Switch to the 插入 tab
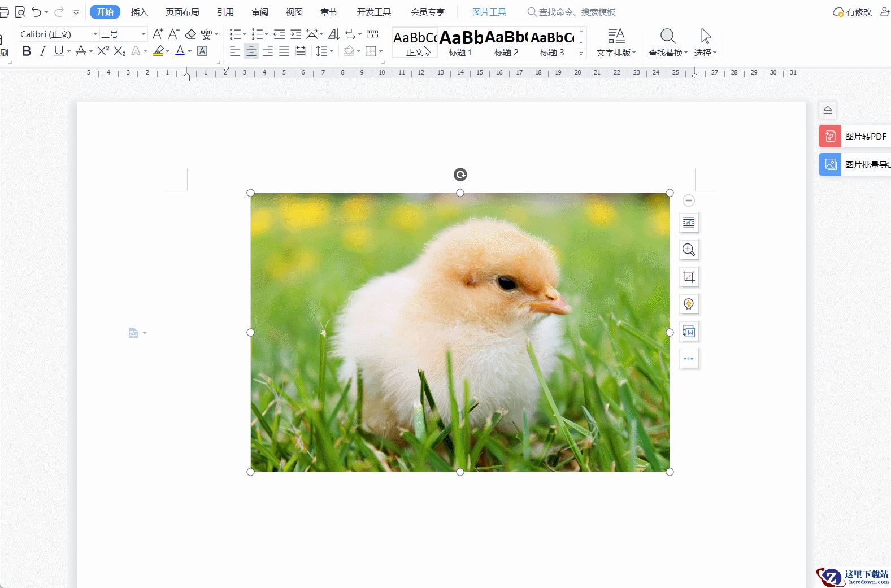891x588 pixels. [139, 12]
